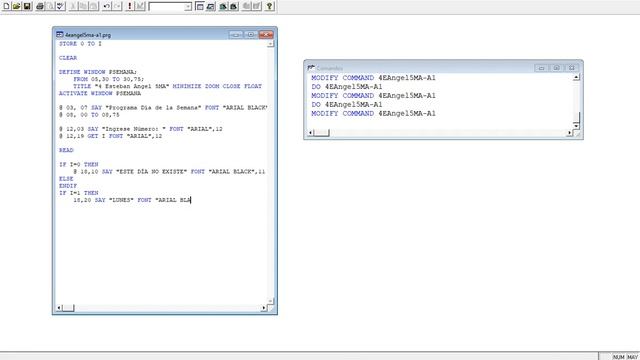
Task: Click the Modify Form toolbar icon
Action: [140, 6]
